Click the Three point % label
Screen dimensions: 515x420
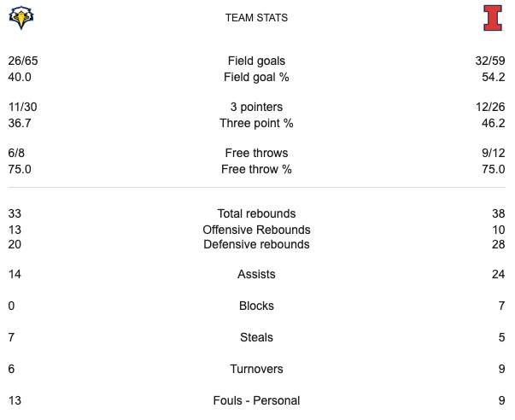point(256,123)
